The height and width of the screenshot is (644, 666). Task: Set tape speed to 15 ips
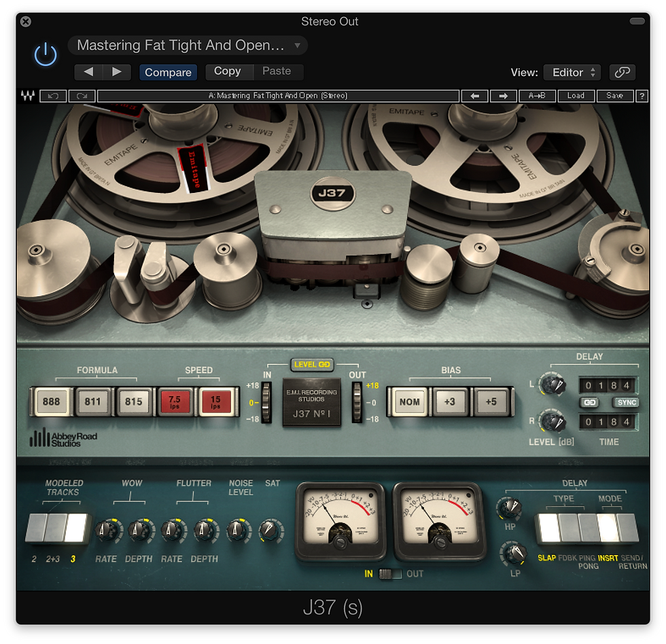pyautogui.click(x=216, y=401)
